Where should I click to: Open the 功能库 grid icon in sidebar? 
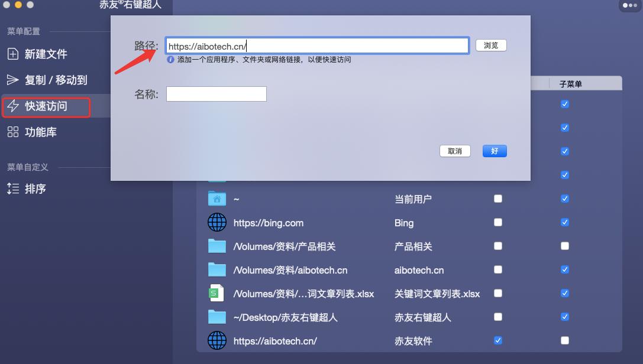tap(13, 132)
